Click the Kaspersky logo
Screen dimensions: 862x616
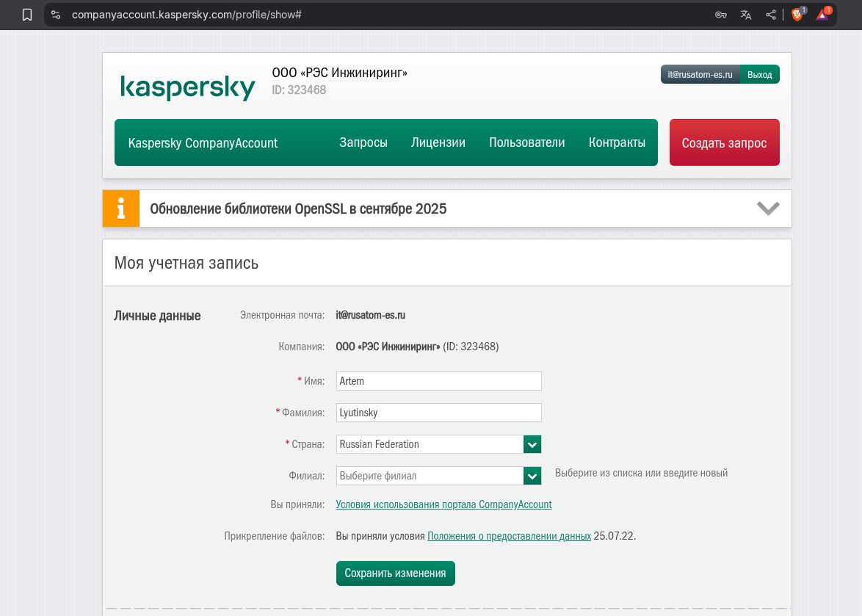point(188,88)
